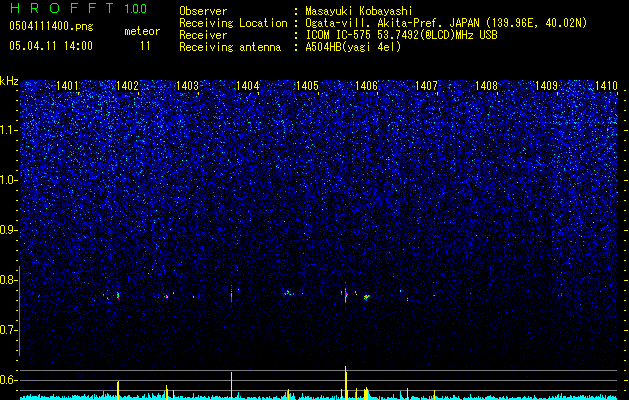Click the 1405 time marker

click(307, 85)
